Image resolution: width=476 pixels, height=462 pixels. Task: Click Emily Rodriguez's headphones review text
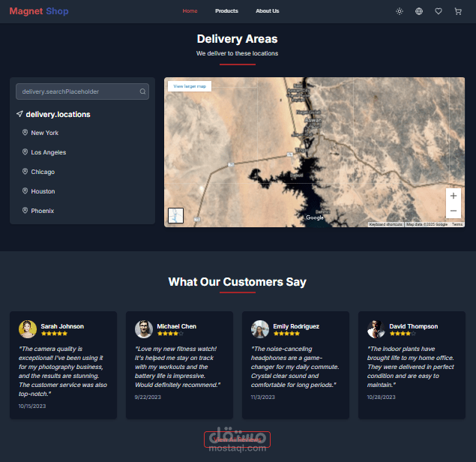pos(295,367)
